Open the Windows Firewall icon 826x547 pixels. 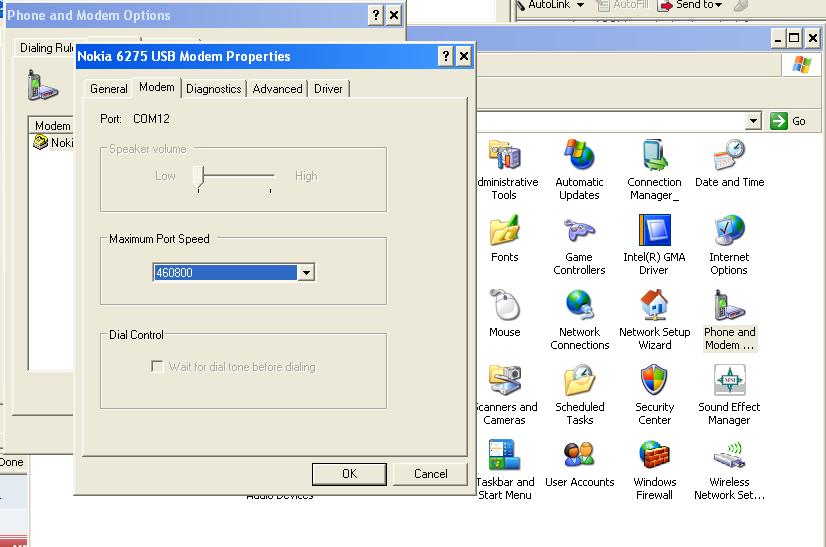pyautogui.click(x=654, y=457)
